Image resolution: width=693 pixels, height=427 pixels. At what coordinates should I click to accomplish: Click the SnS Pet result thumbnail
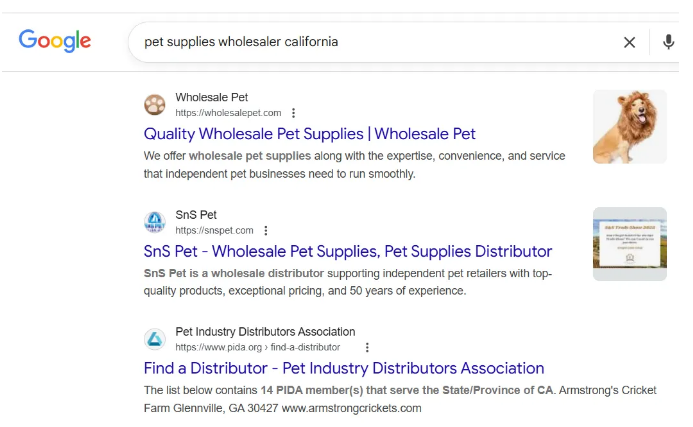629,244
